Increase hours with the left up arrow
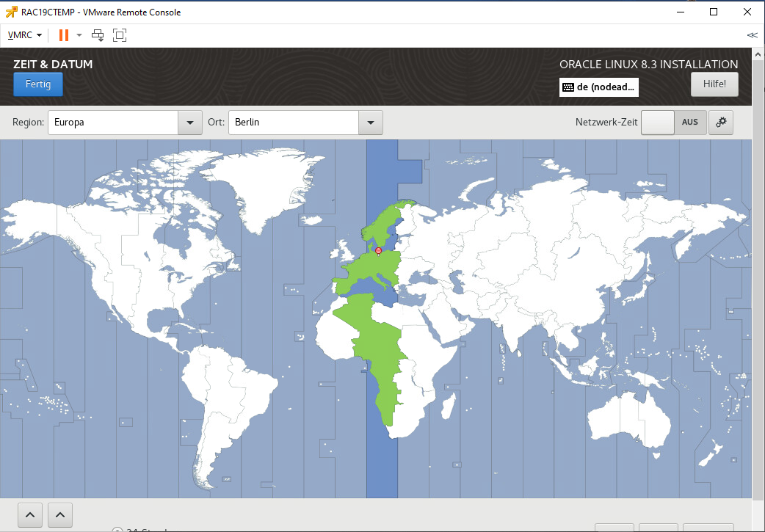This screenshot has height=532, width=765. point(30,515)
